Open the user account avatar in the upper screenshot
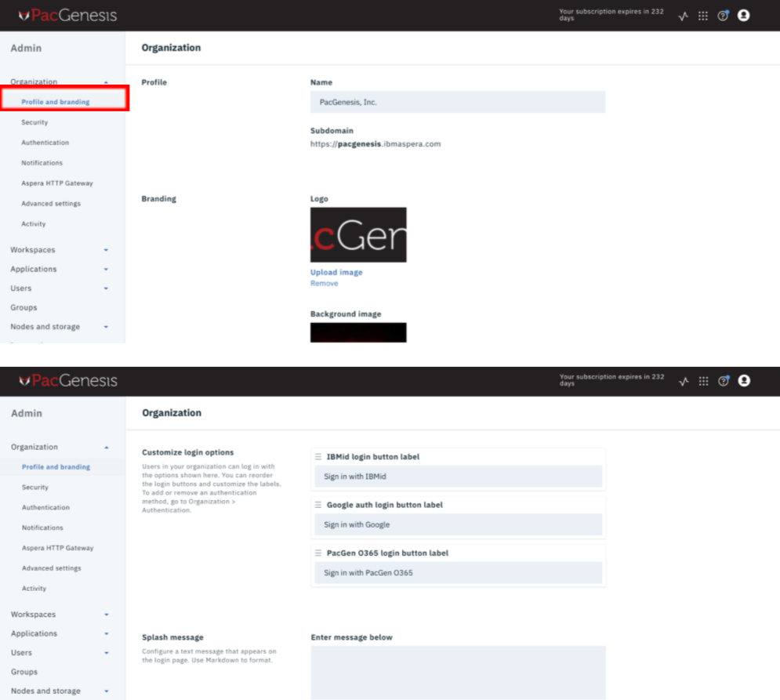 (744, 16)
